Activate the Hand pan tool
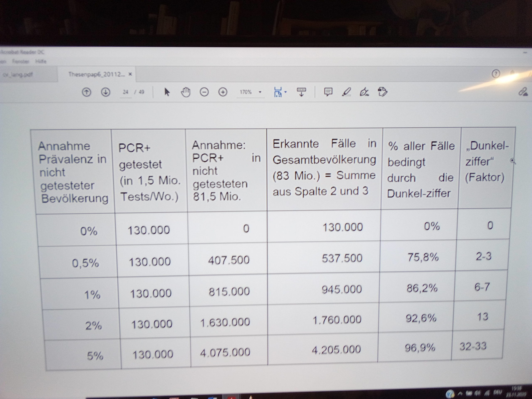 (185, 92)
